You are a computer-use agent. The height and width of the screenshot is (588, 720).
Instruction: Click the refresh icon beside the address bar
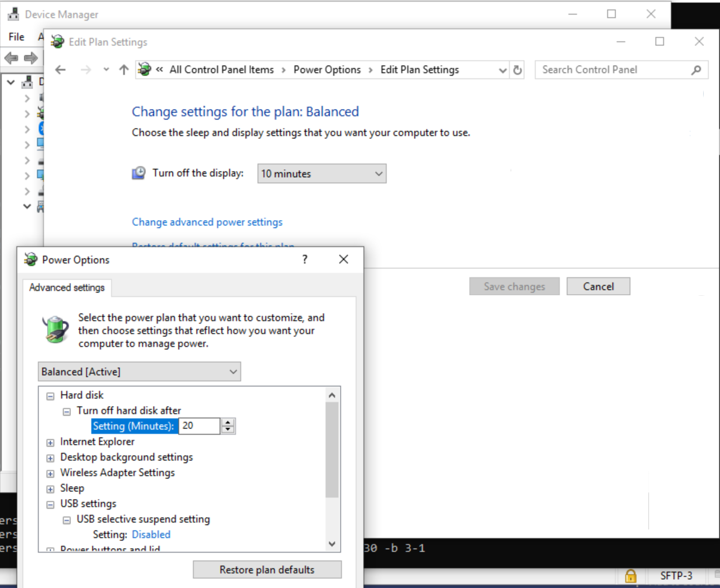(x=517, y=70)
